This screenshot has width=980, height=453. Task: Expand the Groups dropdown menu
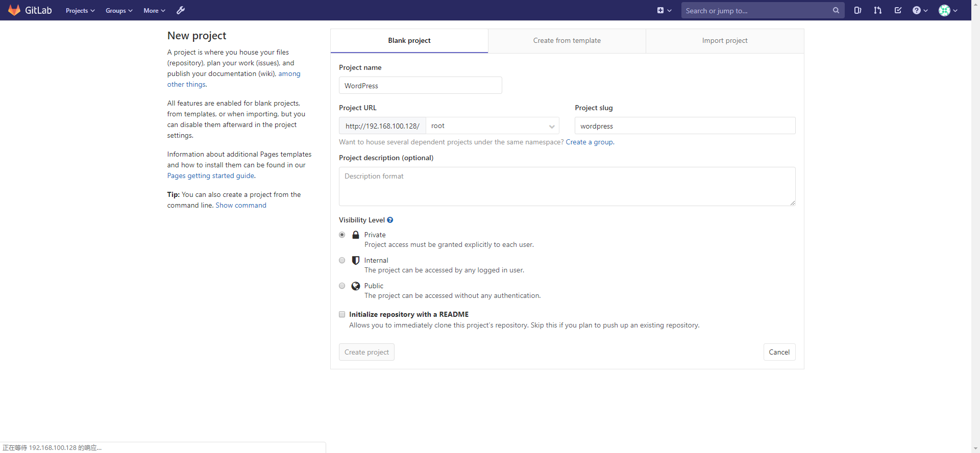(119, 10)
